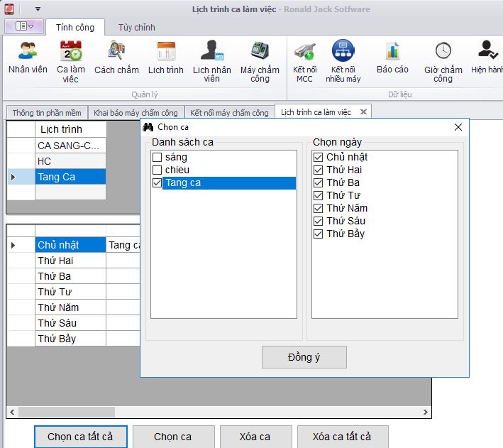Click the Xóa ca tất cả button
503x448 pixels.
coord(342,437)
